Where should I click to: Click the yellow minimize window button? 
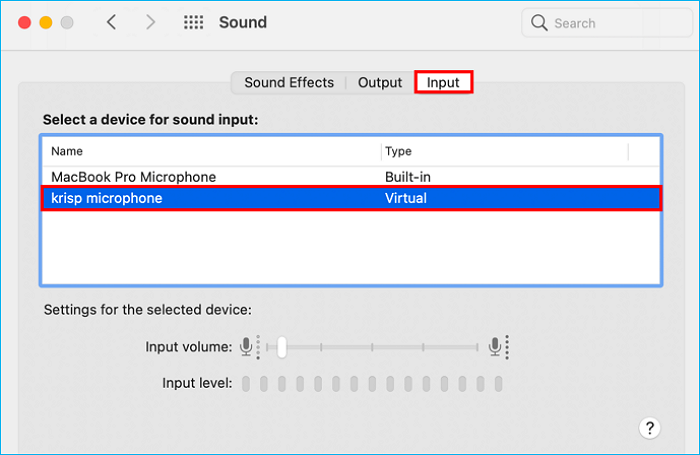tap(46, 22)
